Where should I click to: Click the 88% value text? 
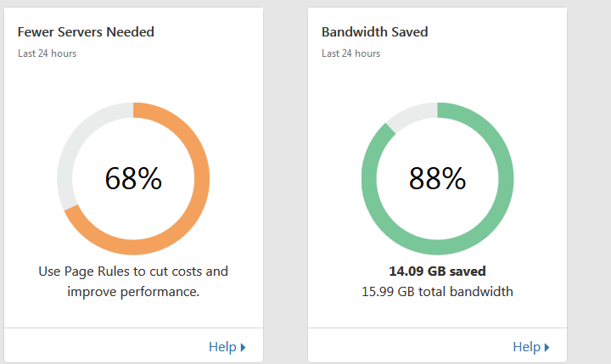(x=437, y=178)
